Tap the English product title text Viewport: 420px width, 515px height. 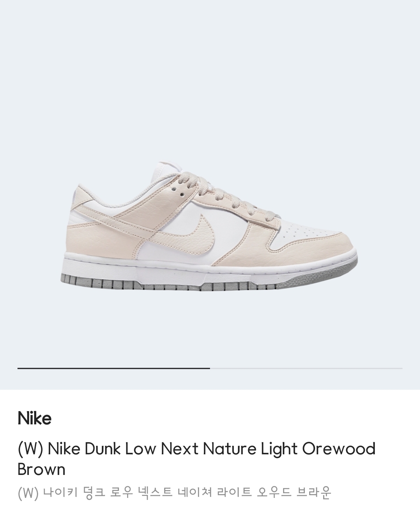coord(196,459)
